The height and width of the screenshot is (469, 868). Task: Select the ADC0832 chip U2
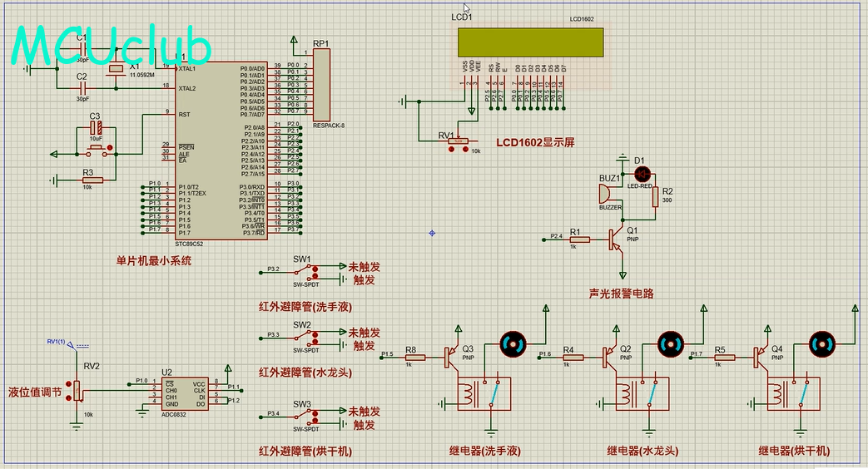click(x=186, y=393)
